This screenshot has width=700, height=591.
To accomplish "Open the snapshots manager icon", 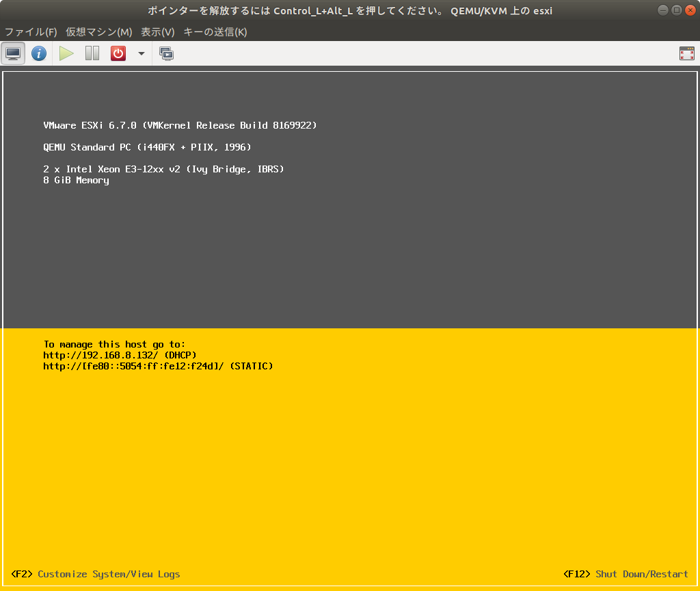I will click(x=167, y=53).
